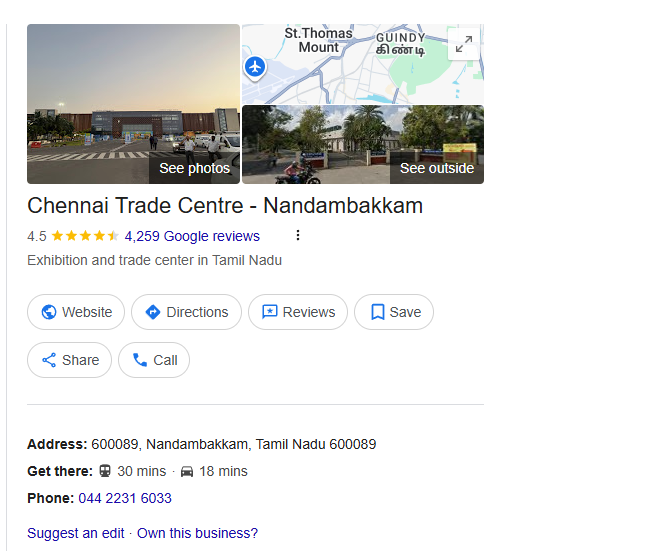Select the transit 30 mins travel option
Screen dimensions: 670x551
click(132, 471)
